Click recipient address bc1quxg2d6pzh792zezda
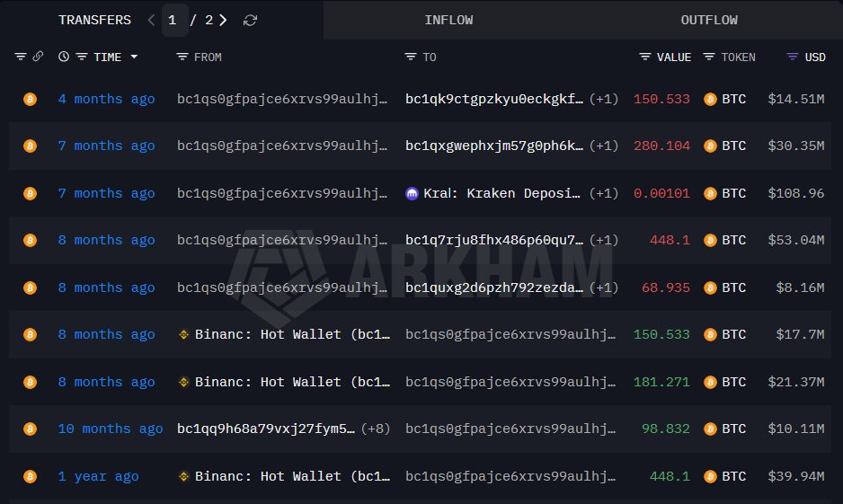Viewport: 843px width, 504px height. pyautogui.click(x=494, y=287)
